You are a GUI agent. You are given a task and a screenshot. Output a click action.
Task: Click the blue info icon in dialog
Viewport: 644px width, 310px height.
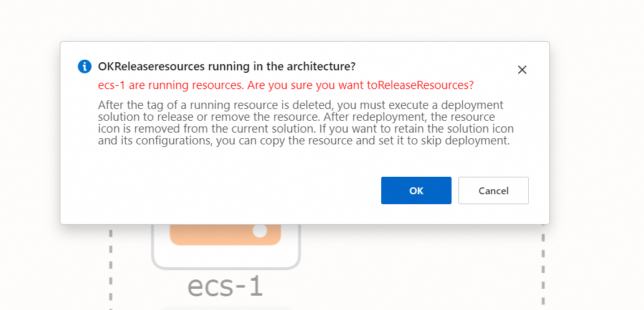(x=85, y=67)
